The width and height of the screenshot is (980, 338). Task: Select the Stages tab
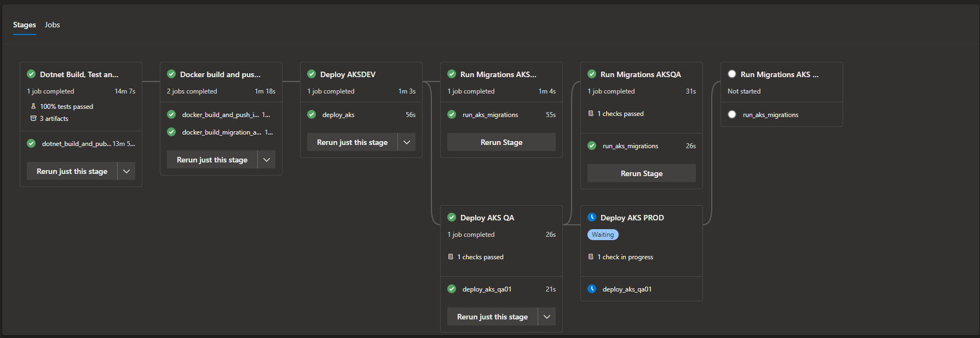(x=25, y=25)
